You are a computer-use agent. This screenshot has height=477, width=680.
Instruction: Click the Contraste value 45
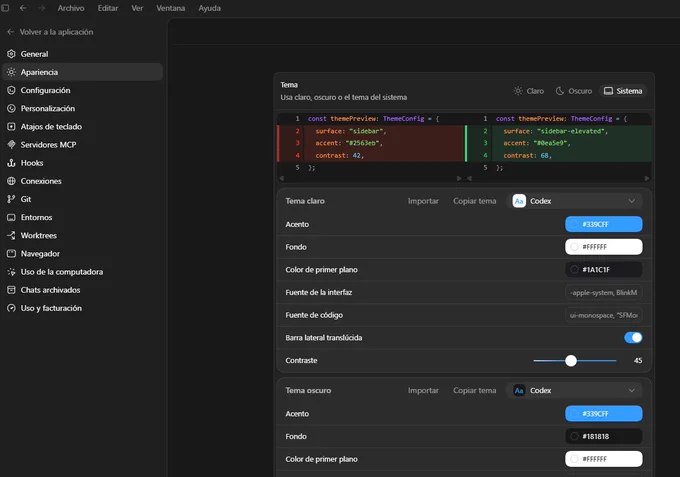(x=638, y=360)
